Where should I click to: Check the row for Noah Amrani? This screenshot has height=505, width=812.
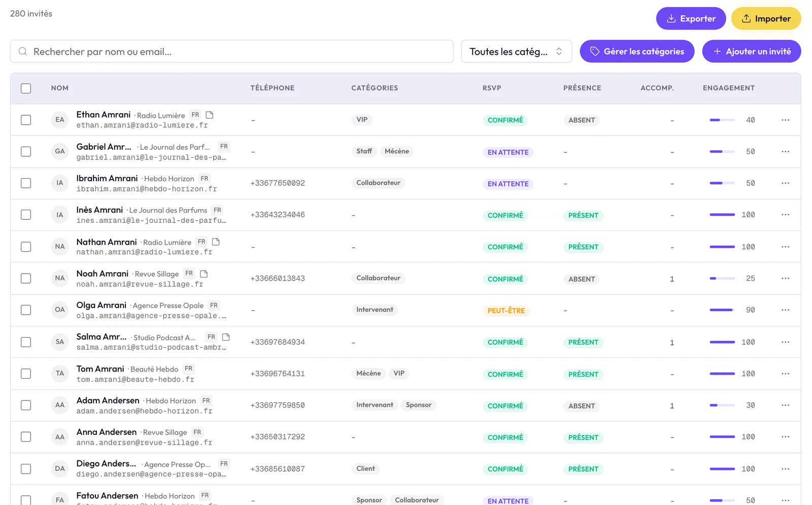(26, 279)
